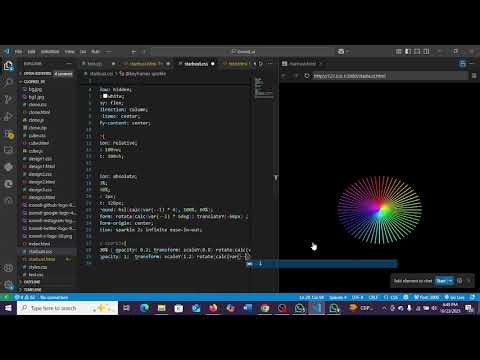Click the reload icon in preview browser
This screenshot has width=480, height=360.
(307, 76)
